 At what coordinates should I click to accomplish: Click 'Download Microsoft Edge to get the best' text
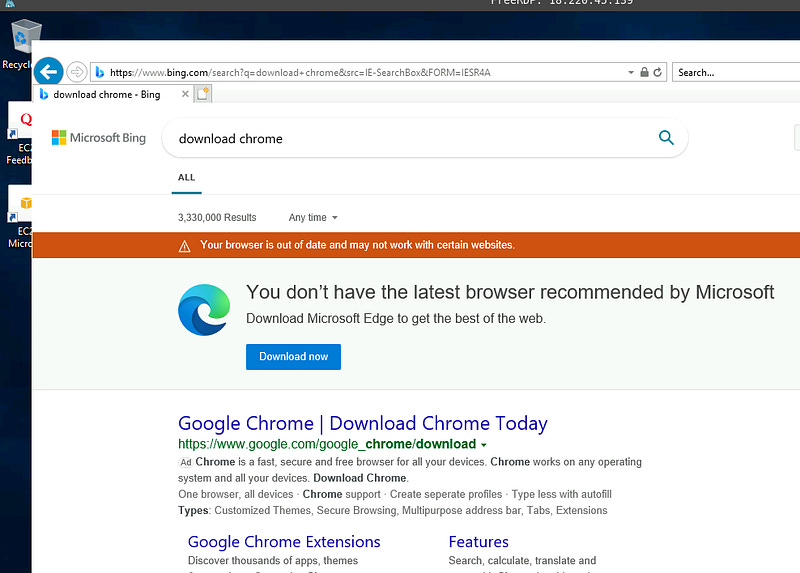click(396, 318)
